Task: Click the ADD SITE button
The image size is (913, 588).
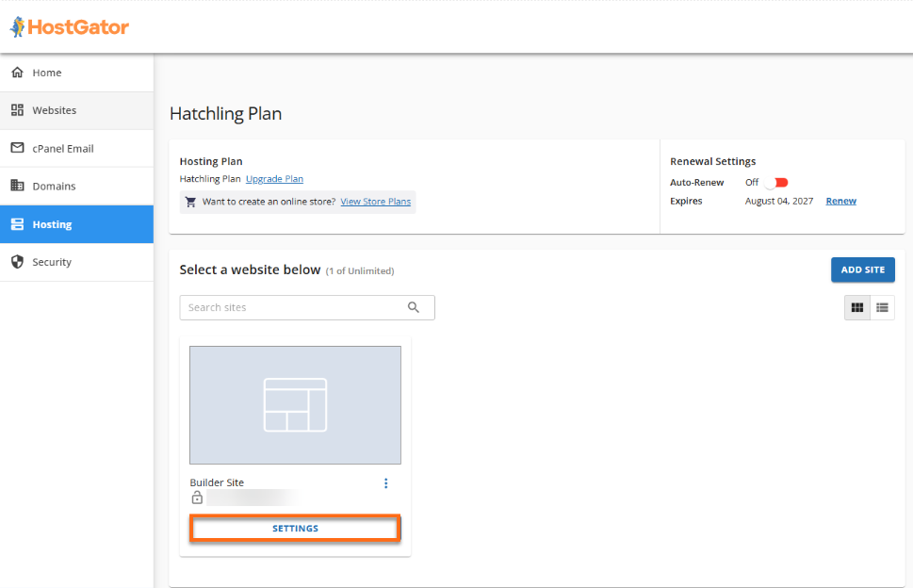Action: [x=862, y=269]
